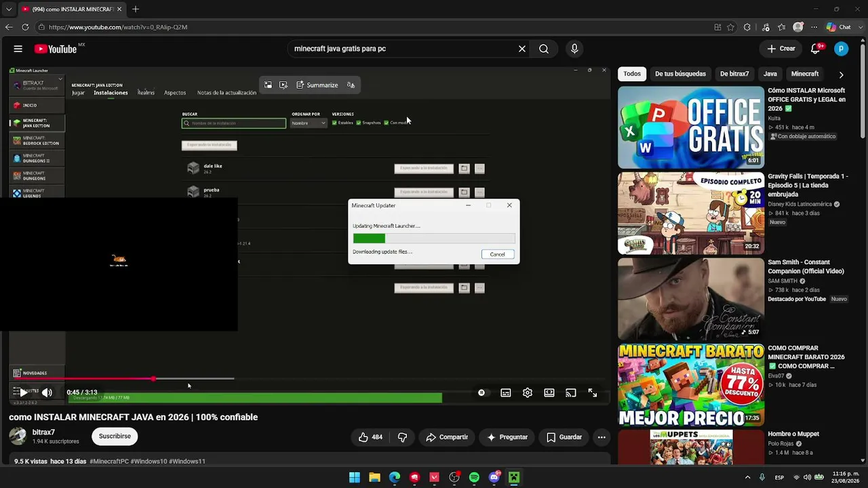The width and height of the screenshot is (868, 488).
Task: Open the Minecraft launcher taskbar icon
Action: (514, 477)
